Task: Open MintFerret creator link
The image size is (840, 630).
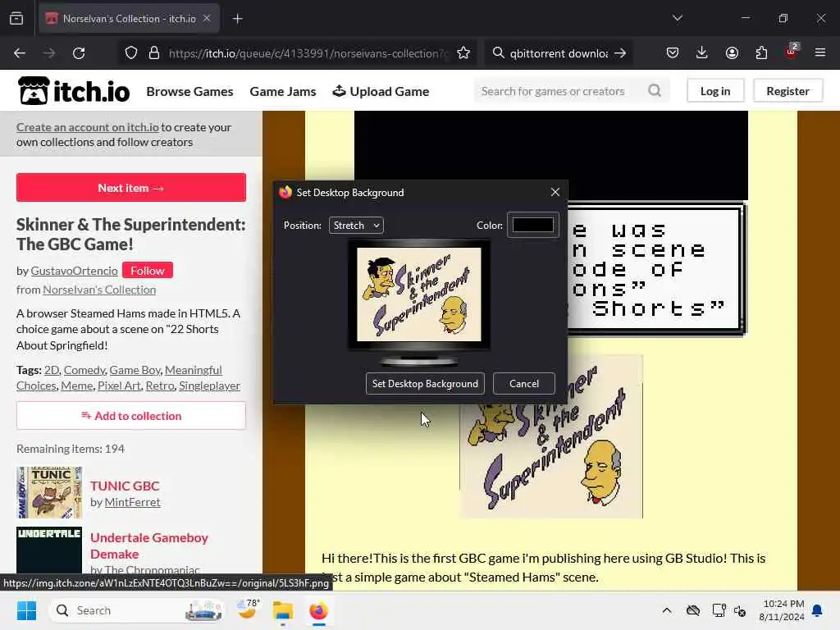Action: [x=132, y=503]
